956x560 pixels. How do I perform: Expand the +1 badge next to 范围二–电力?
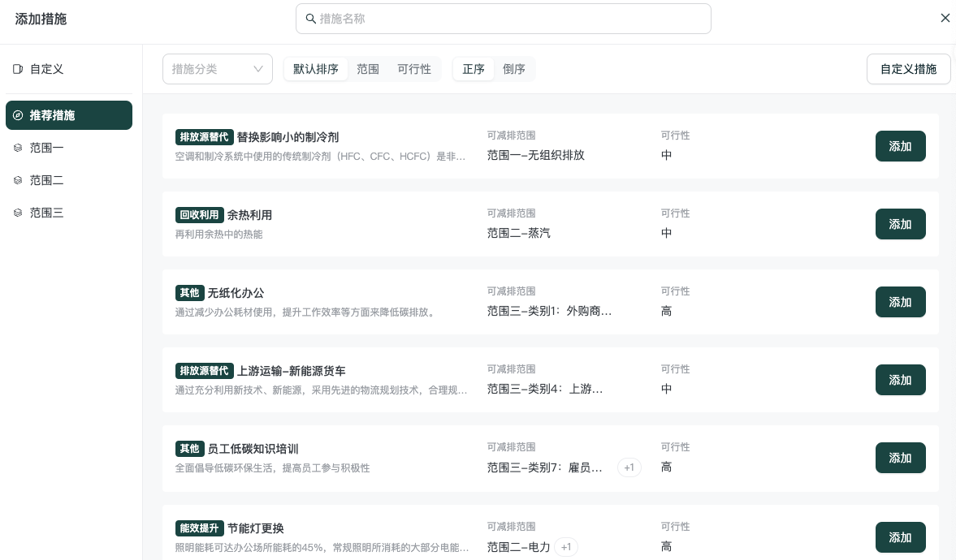point(566,547)
